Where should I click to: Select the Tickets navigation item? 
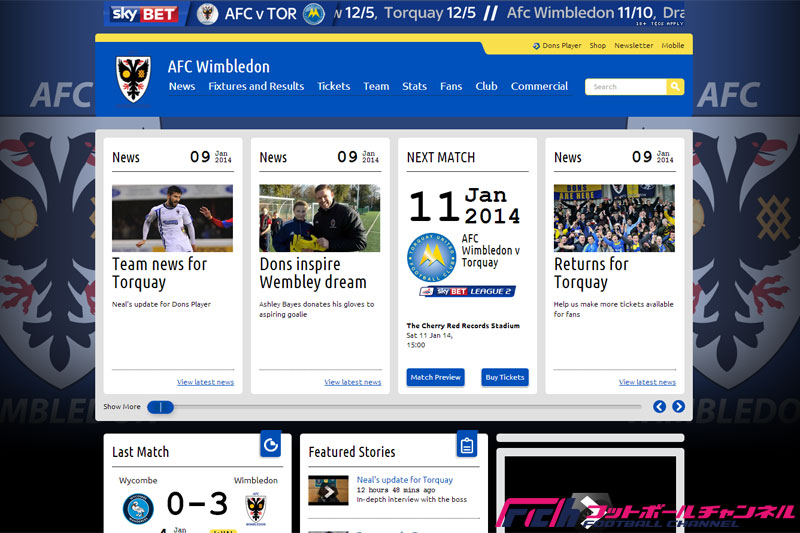click(333, 87)
